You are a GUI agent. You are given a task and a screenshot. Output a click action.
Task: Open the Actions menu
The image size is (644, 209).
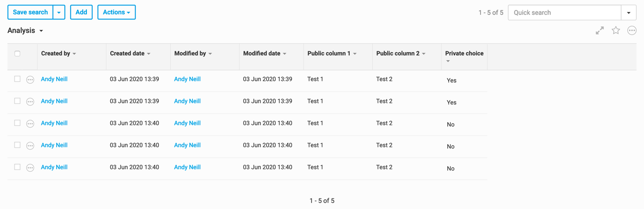pos(117,12)
